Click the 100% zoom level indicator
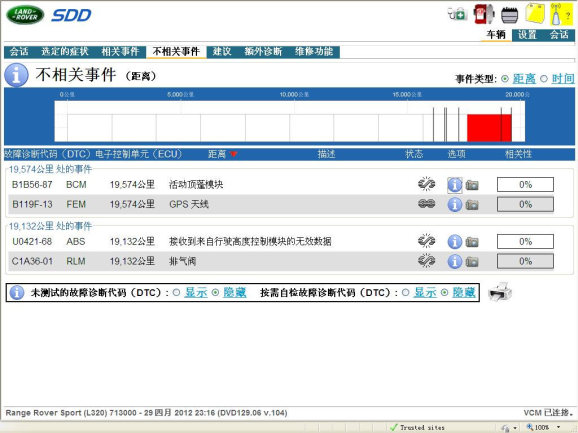This screenshot has width=578, height=433. 542,427
